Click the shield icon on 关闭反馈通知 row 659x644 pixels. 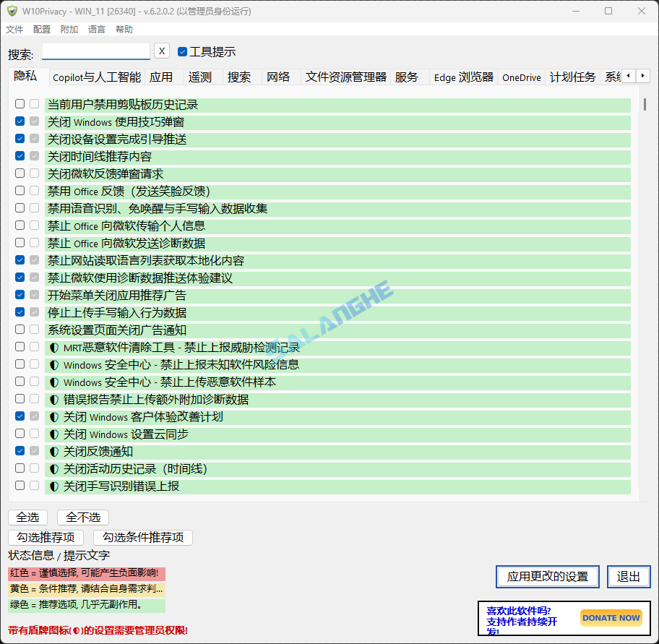53,452
